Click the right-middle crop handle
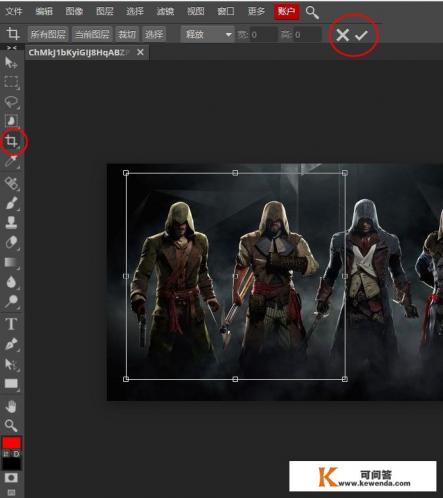This screenshot has height=498, width=443. pyautogui.click(x=345, y=276)
